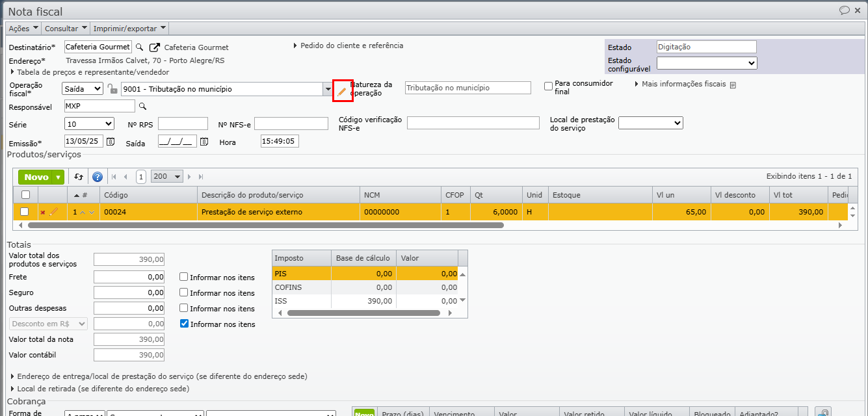Click Descrição do produto/serviço column header
The height and width of the screenshot is (416, 868).
278,194
